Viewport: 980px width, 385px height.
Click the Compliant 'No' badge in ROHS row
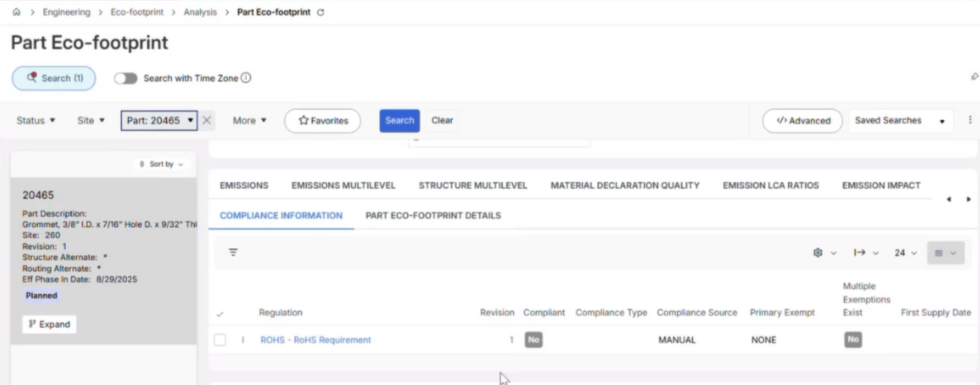tap(533, 340)
